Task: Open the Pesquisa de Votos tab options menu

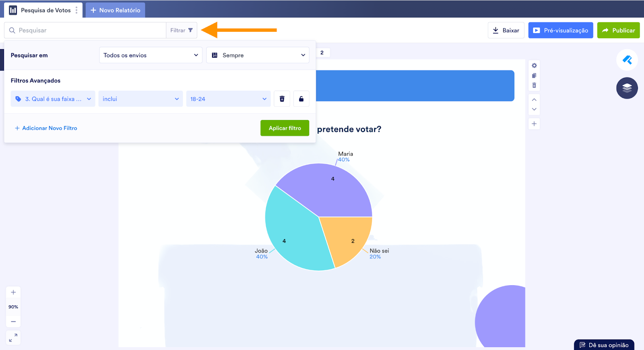Action: click(x=76, y=10)
